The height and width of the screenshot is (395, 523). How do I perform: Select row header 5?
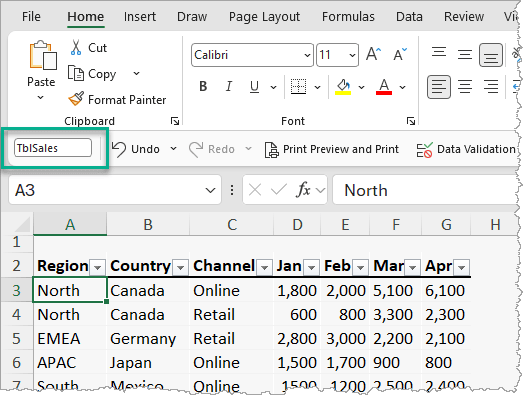coord(16,338)
